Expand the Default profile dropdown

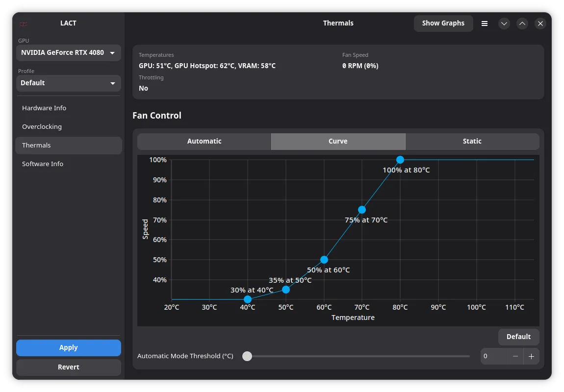click(x=68, y=83)
